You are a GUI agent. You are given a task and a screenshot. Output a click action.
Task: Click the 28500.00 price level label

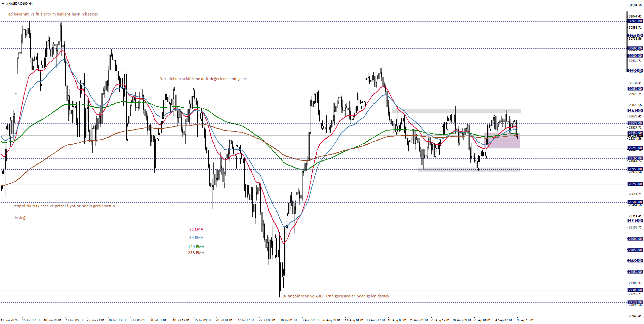point(635,202)
